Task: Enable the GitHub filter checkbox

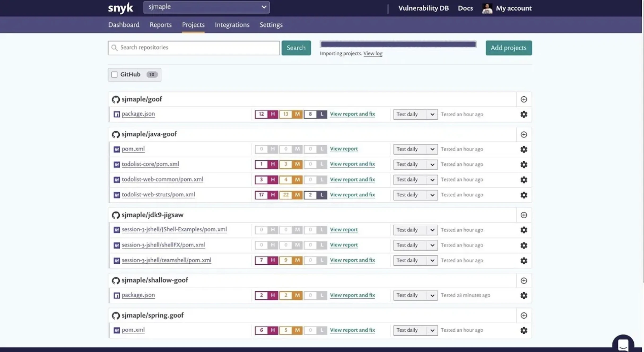Action: pos(114,75)
